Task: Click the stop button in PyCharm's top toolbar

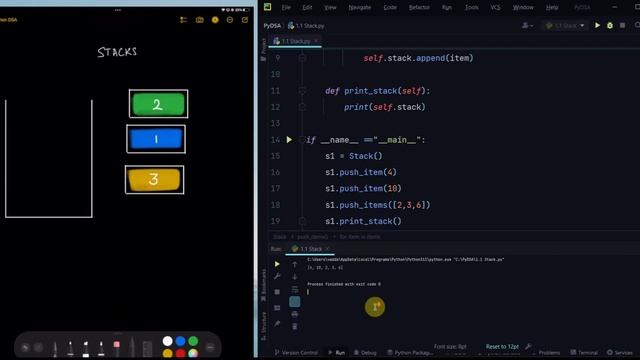Action: [622, 25]
